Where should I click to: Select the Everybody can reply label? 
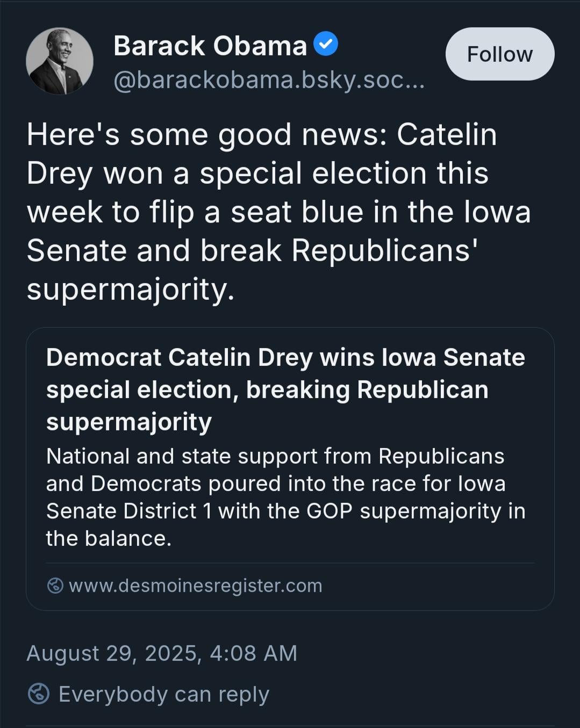coord(164,694)
